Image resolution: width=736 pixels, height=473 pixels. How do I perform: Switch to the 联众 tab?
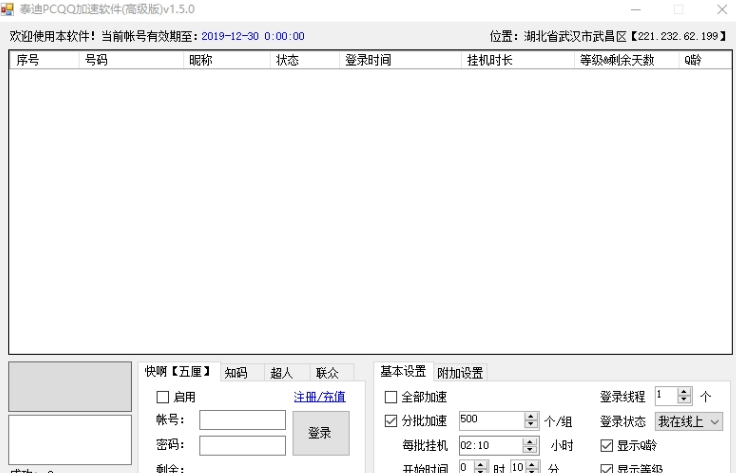click(331, 373)
